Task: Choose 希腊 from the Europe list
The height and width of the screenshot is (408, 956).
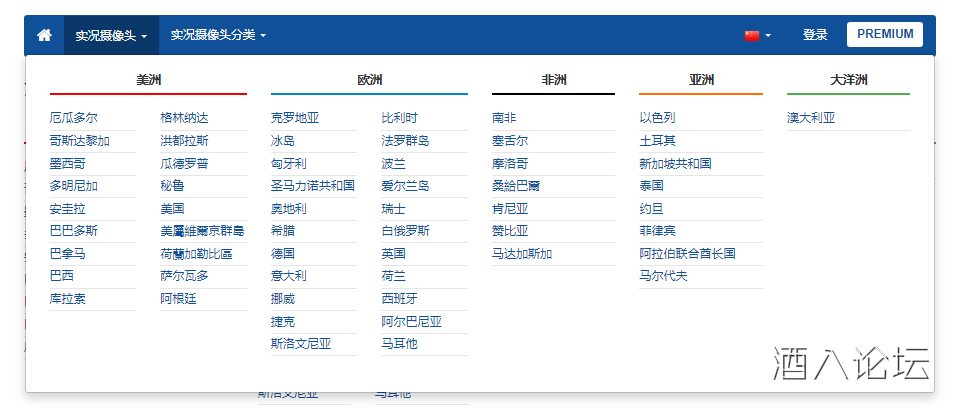Action: [x=283, y=231]
